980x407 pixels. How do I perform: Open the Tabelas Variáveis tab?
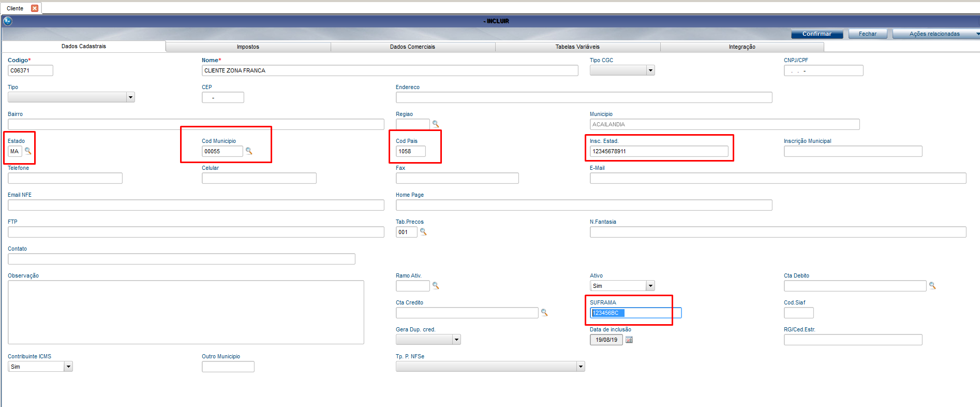[x=577, y=47]
